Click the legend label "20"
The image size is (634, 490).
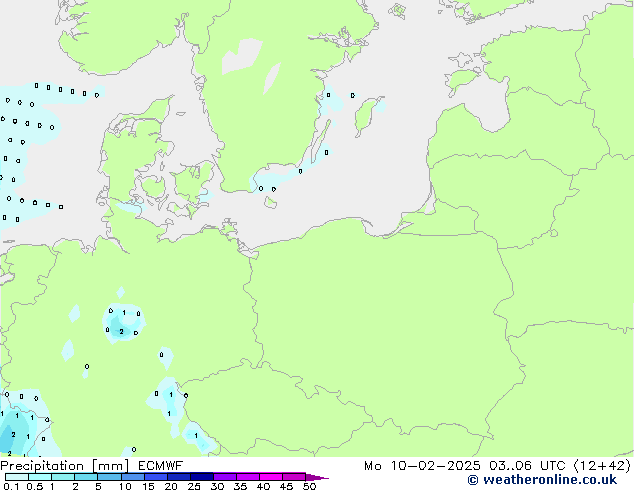tap(171, 486)
